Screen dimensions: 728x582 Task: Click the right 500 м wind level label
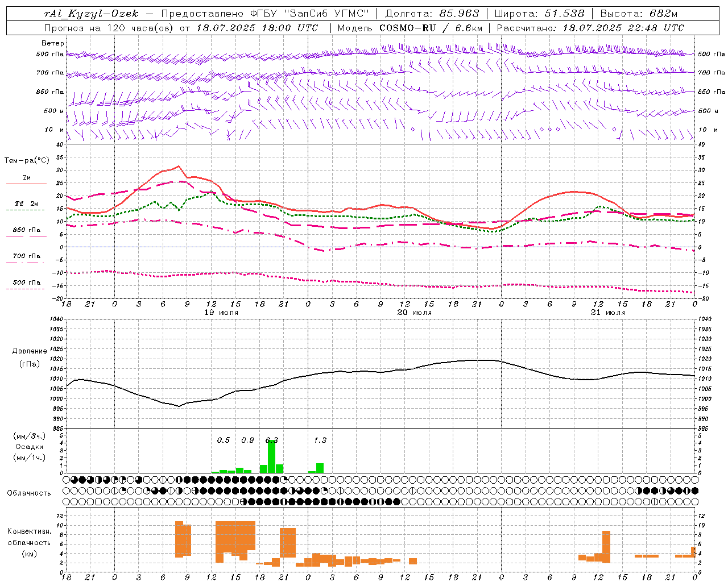(708, 111)
